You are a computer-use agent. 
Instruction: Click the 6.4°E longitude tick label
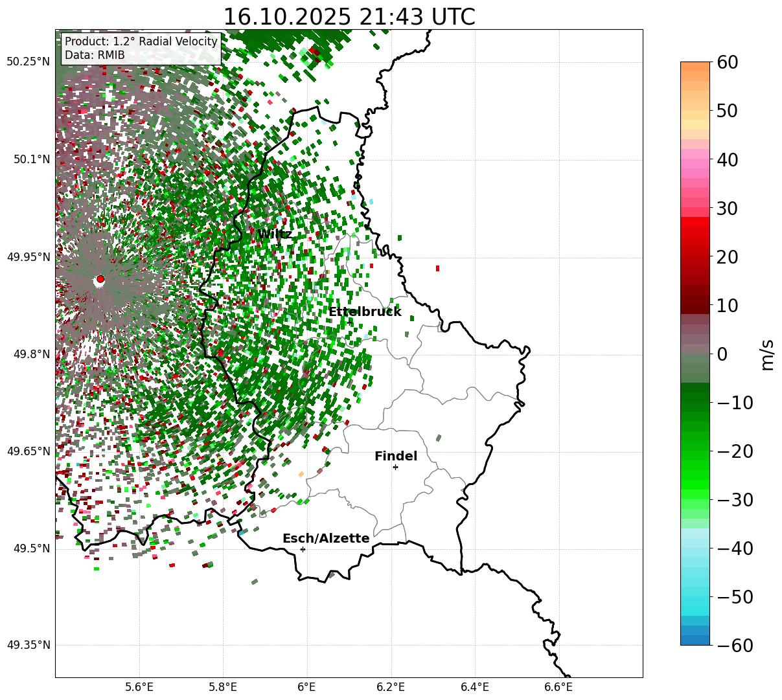coord(475,686)
